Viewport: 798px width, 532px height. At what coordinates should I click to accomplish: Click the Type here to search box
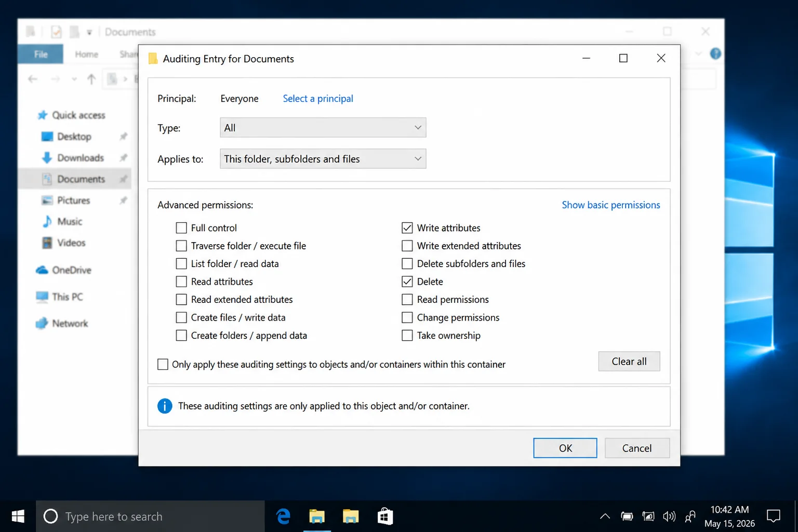(x=150, y=516)
